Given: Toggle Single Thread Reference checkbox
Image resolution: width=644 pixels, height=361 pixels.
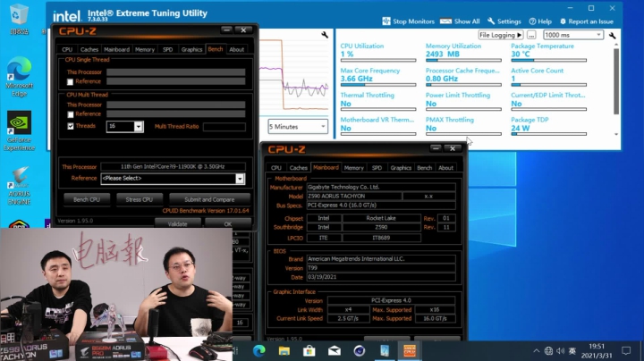Looking at the screenshot, I should pos(71,82).
